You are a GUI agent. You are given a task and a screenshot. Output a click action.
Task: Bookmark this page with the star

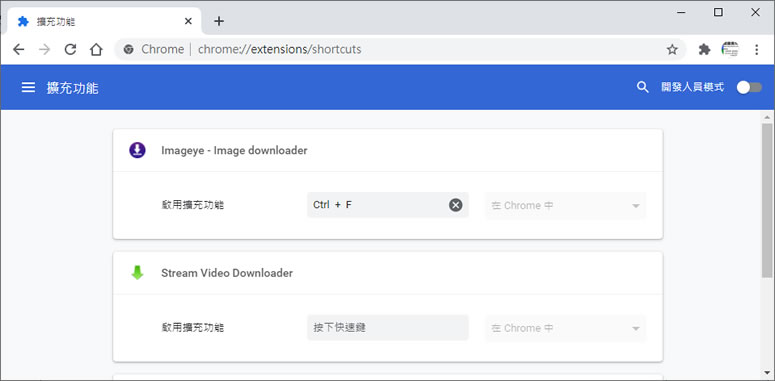[x=672, y=49]
